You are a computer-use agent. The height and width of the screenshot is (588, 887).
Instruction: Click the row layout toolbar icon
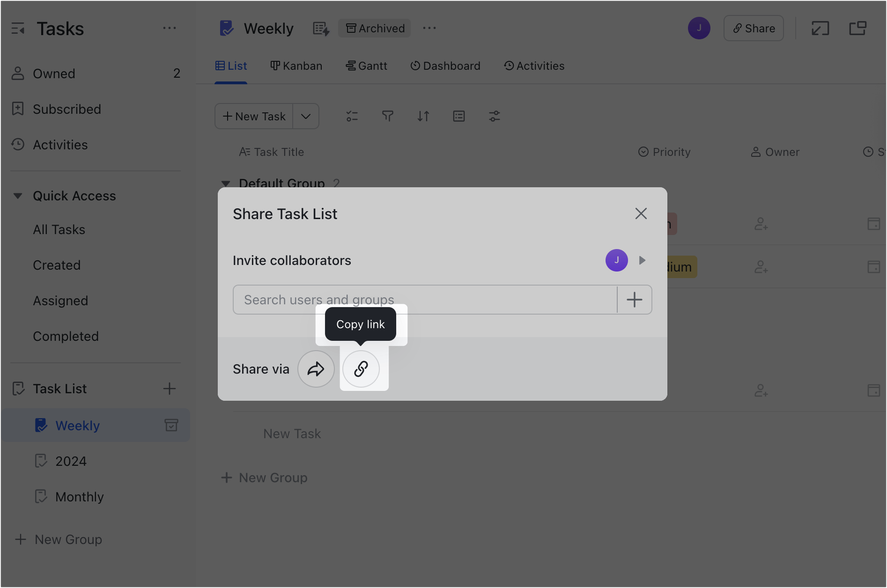458,116
